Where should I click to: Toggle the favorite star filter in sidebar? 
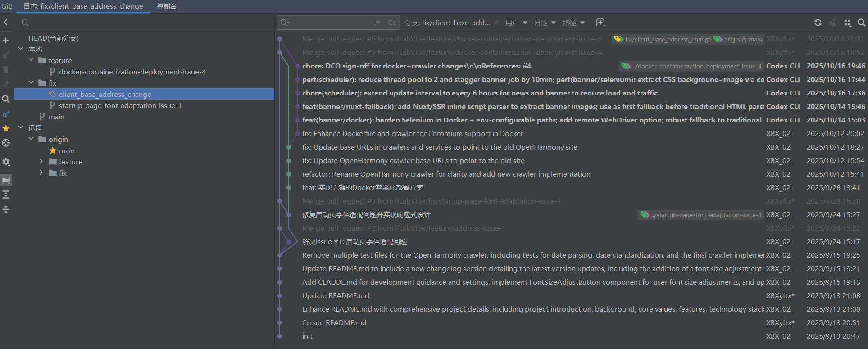point(6,128)
